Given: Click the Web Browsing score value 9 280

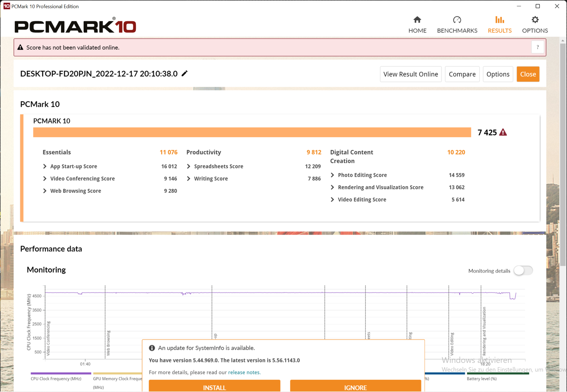Looking at the screenshot, I should 170,191.
